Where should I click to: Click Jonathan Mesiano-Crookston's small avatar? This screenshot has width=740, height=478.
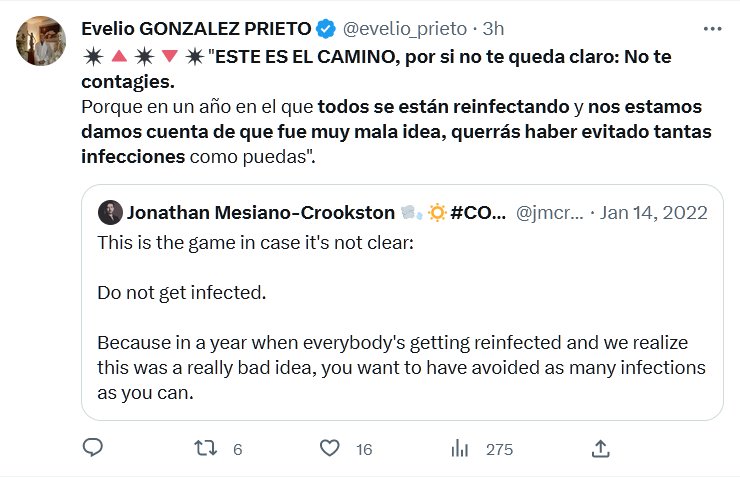click(x=110, y=212)
